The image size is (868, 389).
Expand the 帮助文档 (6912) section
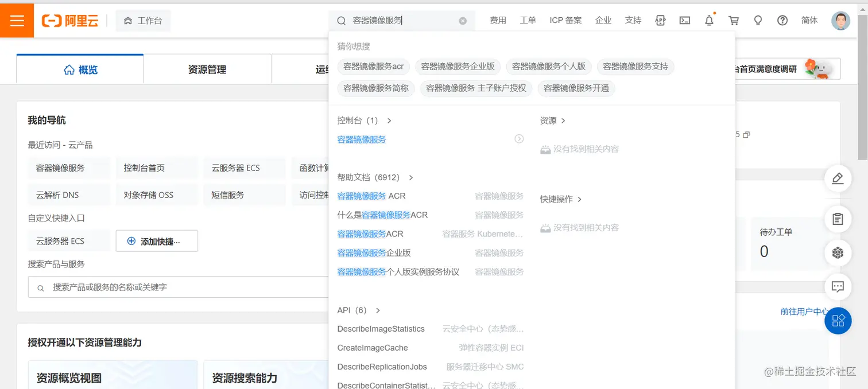coord(375,177)
